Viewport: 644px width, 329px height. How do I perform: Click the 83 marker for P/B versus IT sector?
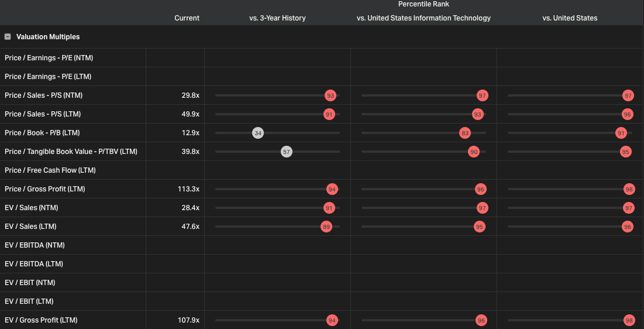[x=465, y=133]
